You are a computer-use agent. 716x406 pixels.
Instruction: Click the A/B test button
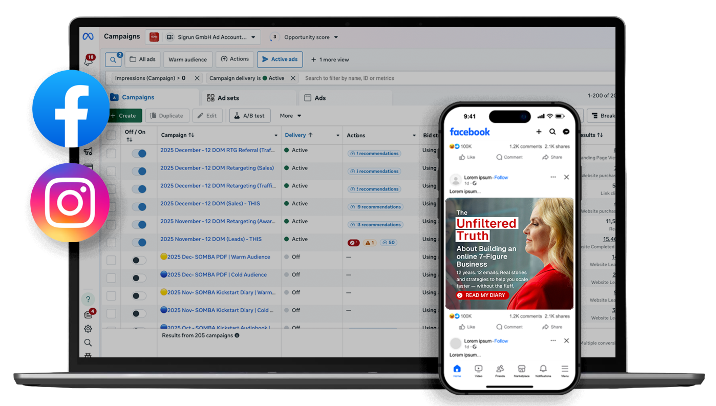click(x=250, y=116)
